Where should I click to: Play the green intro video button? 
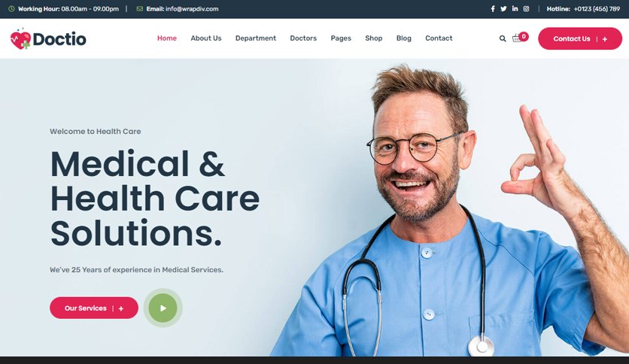163,308
